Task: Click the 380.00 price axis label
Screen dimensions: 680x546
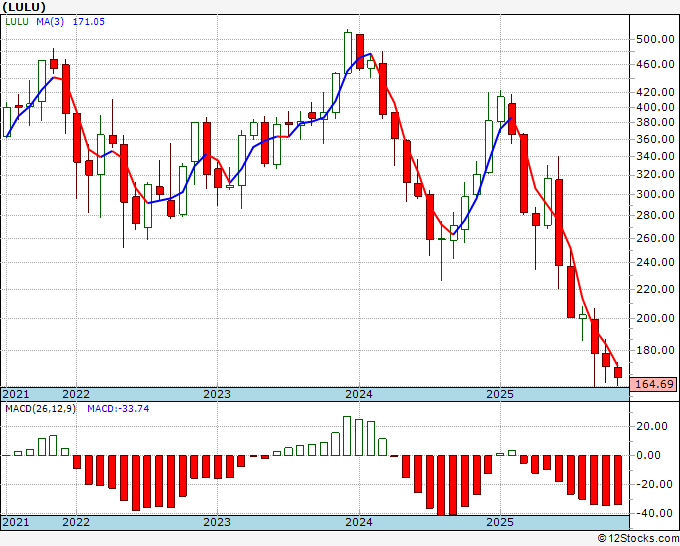Action: 655,122
